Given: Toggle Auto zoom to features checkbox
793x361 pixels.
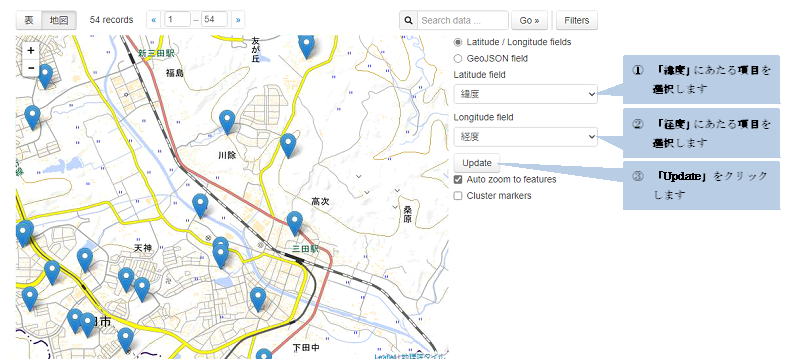Looking at the screenshot, I should point(458,180).
